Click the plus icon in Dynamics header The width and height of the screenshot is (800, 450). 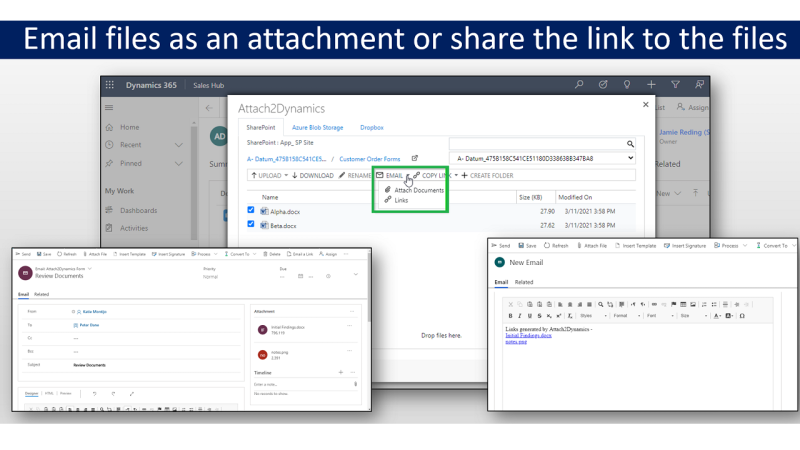pyautogui.click(x=651, y=85)
